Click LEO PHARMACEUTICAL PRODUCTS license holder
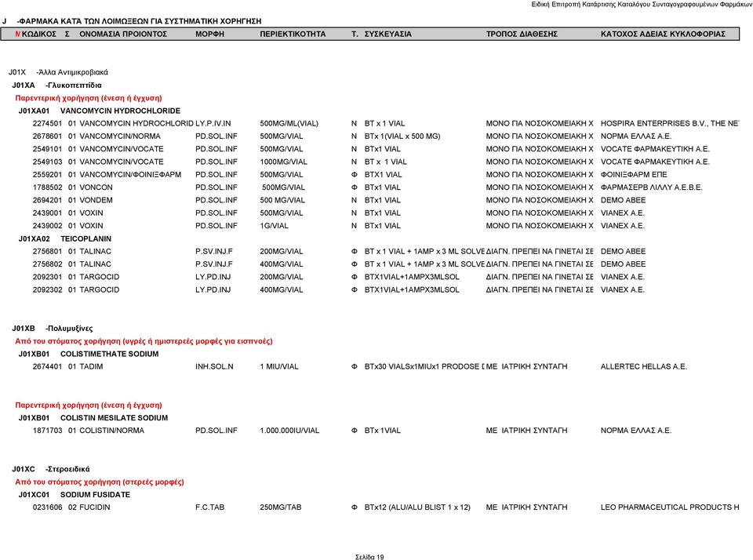 (x=669, y=507)
